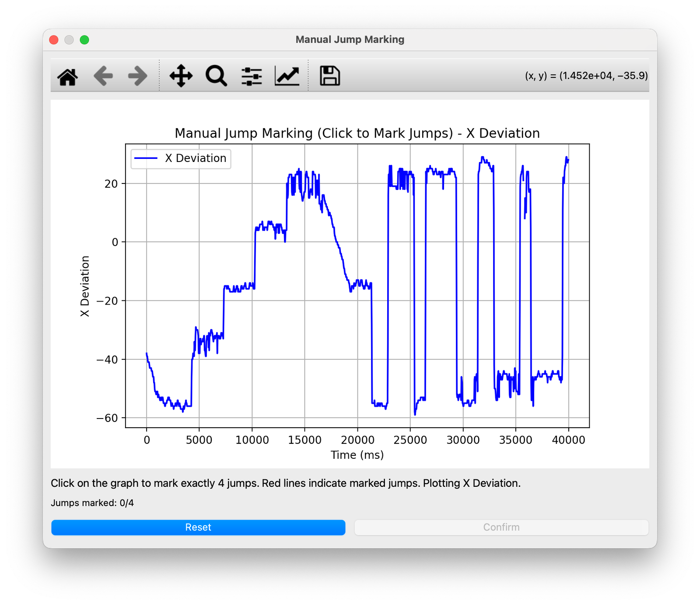Reset plot view with the Home icon
Image resolution: width=700 pixels, height=605 pixels.
tap(67, 76)
